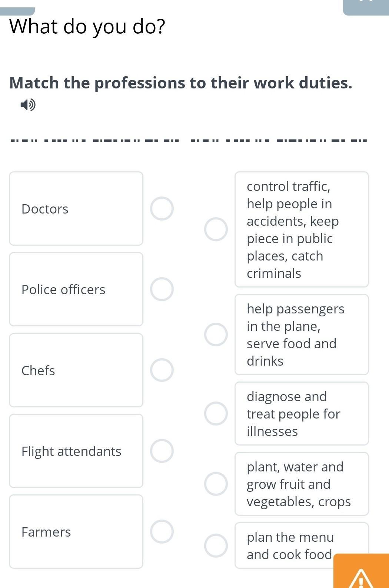Select circle beside diagnose and treat duty
The height and width of the screenshot is (588, 389).
216,413
